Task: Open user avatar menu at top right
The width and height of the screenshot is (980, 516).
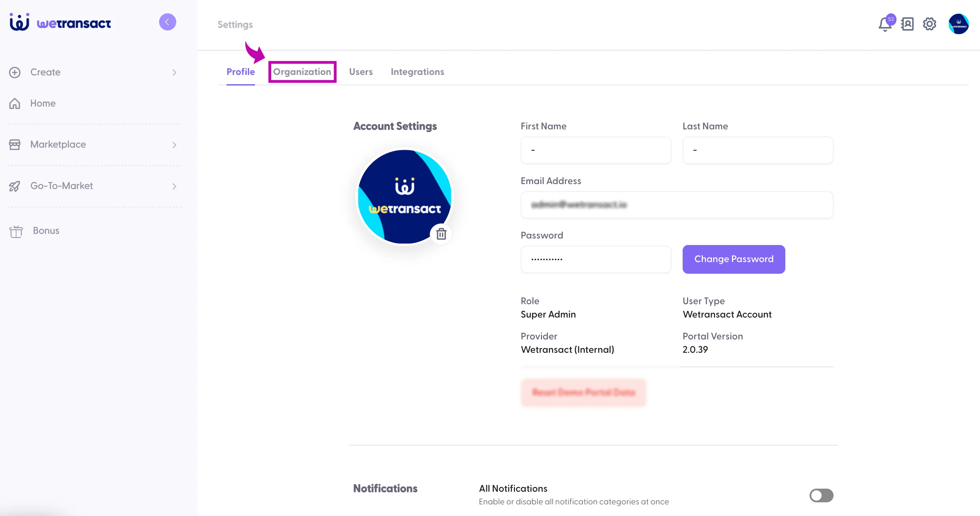Action: coord(958,24)
